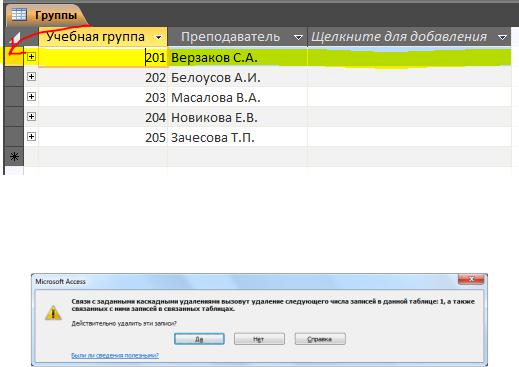This screenshot has width=519, height=367.
Task: Expand the subdatasheet for group 205
Action: tap(31, 137)
